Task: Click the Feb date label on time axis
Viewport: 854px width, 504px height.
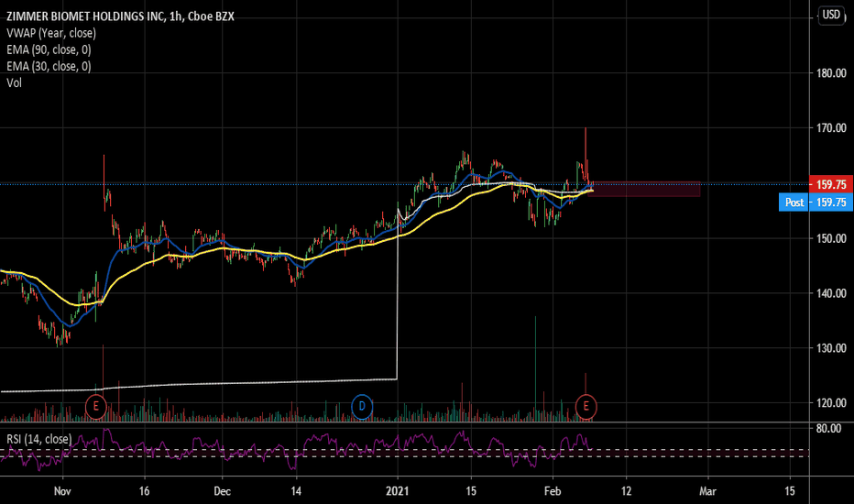Action: click(553, 491)
